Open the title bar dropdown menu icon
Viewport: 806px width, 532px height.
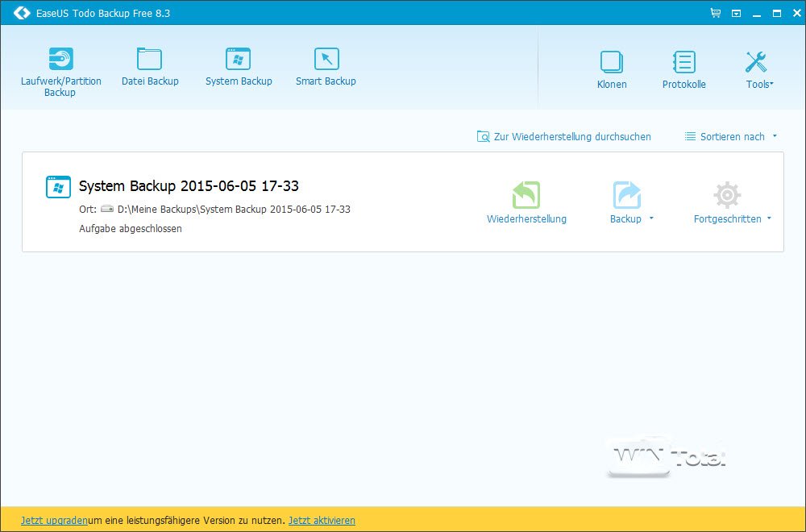click(x=736, y=14)
